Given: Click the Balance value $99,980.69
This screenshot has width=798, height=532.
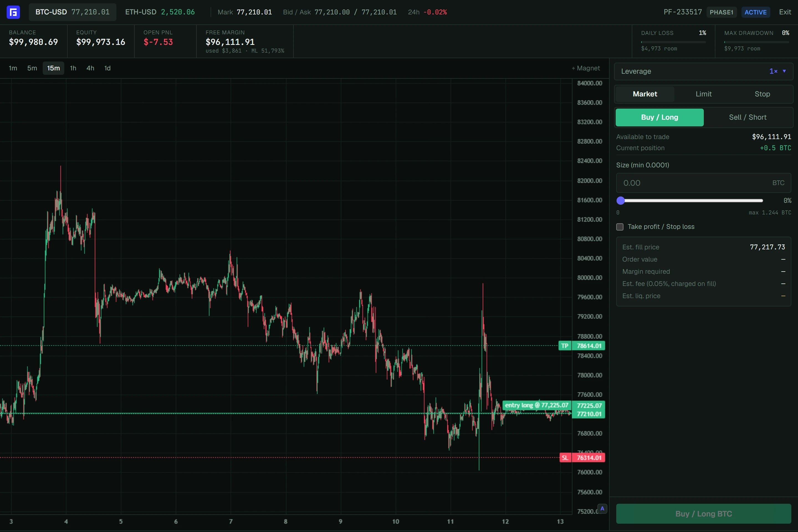Looking at the screenshot, I should (x=33, y=42).
